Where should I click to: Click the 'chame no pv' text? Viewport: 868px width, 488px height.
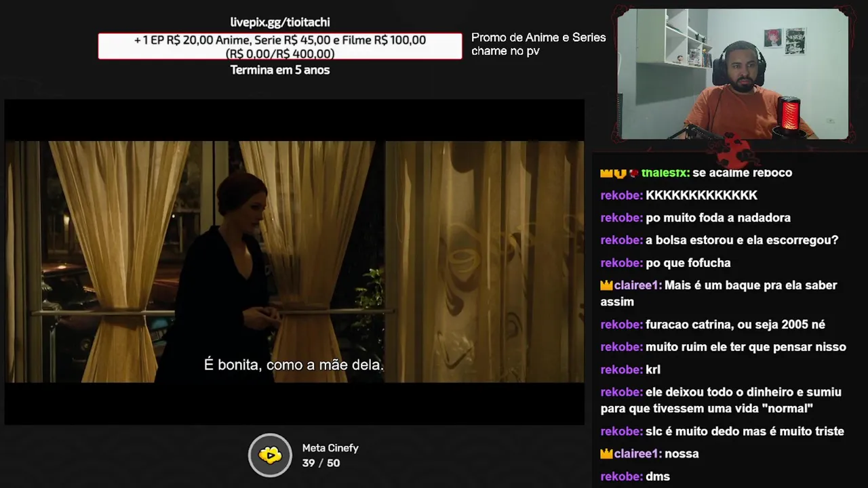(505, 51)
